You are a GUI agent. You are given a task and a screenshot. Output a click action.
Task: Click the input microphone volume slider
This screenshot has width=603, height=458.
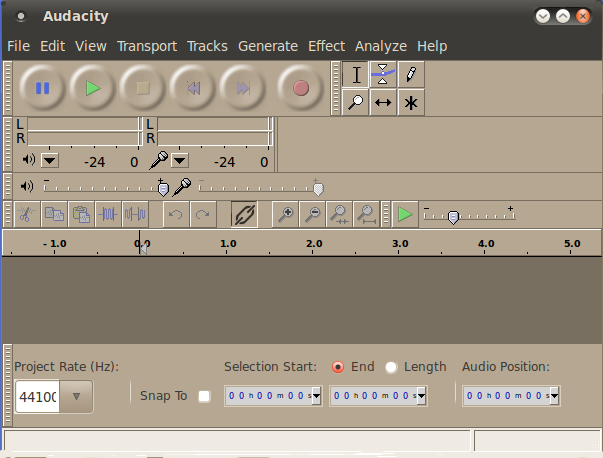[262, 187]
